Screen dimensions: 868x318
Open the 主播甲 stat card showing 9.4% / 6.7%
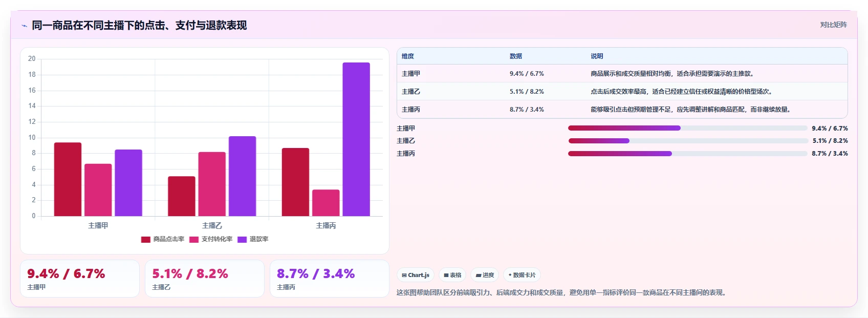pyautogui.click(x=80, y=279)
